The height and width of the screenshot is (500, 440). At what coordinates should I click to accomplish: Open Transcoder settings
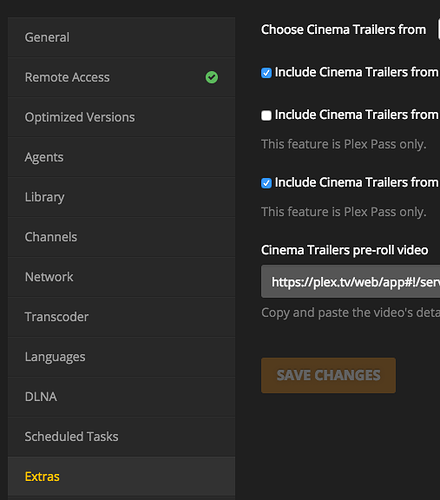pos(121,317)
